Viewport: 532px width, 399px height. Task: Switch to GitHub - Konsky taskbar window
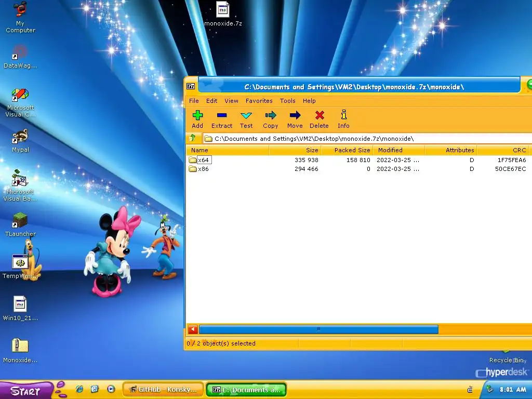coord(164,390)
